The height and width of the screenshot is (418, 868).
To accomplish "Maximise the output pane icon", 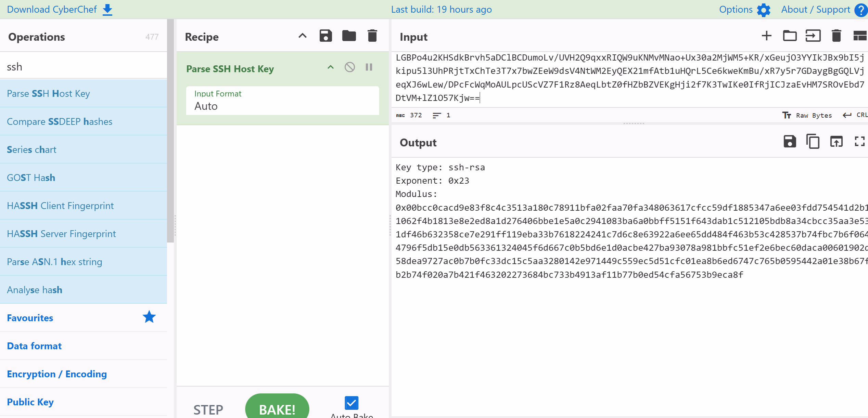I will click(x=860, y=142).
